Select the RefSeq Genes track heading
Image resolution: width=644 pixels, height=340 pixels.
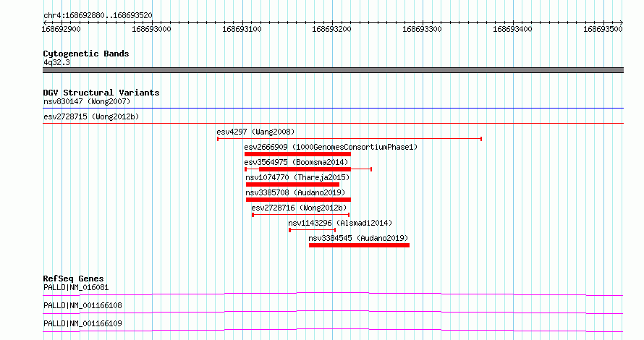(73, 279)
